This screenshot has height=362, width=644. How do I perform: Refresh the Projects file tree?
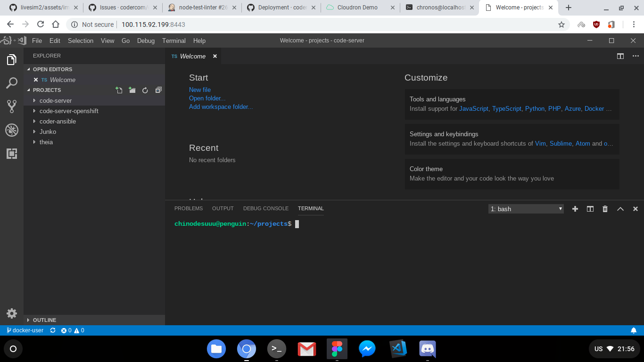[x=145, y=90]
